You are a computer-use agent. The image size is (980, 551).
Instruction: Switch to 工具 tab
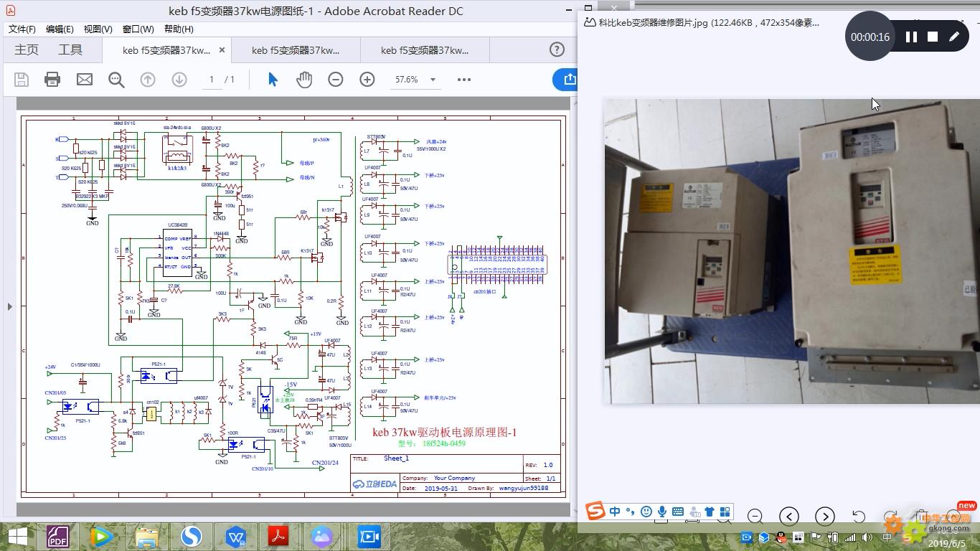click(x=70, y=50)
